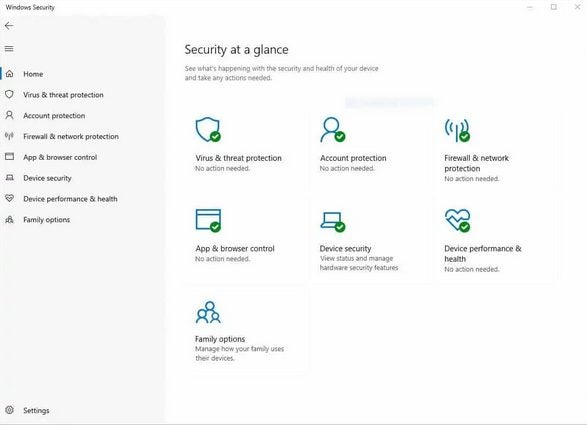
Task: Go to Firewall & network protection sidebar item
Action: pyautogui.click(x=71, y=136)
